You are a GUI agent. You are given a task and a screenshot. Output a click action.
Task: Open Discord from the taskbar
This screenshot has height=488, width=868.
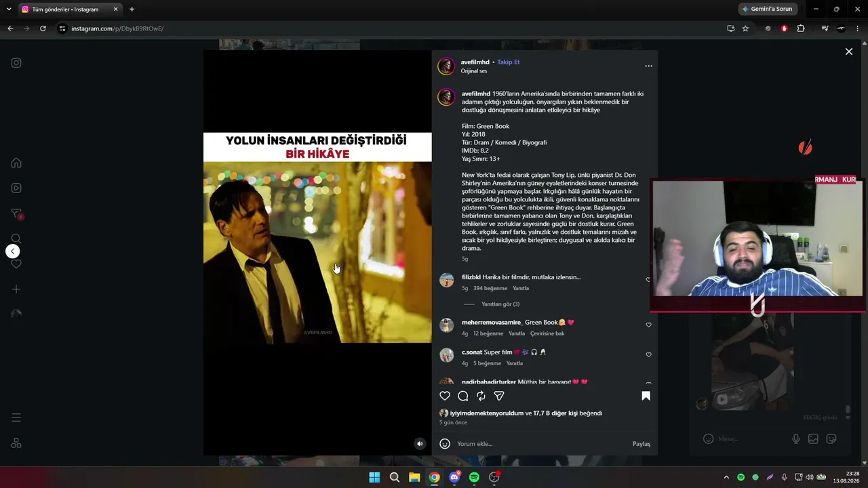point(454,477)
